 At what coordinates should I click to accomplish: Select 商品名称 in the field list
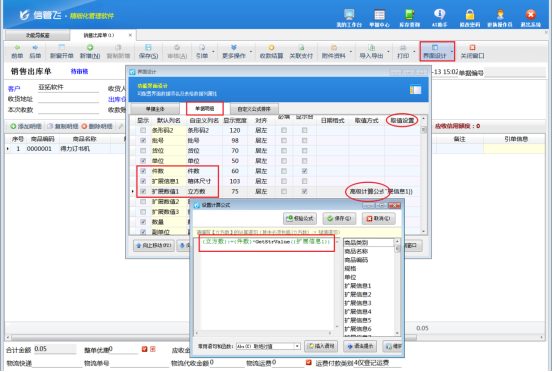(356, 251)
